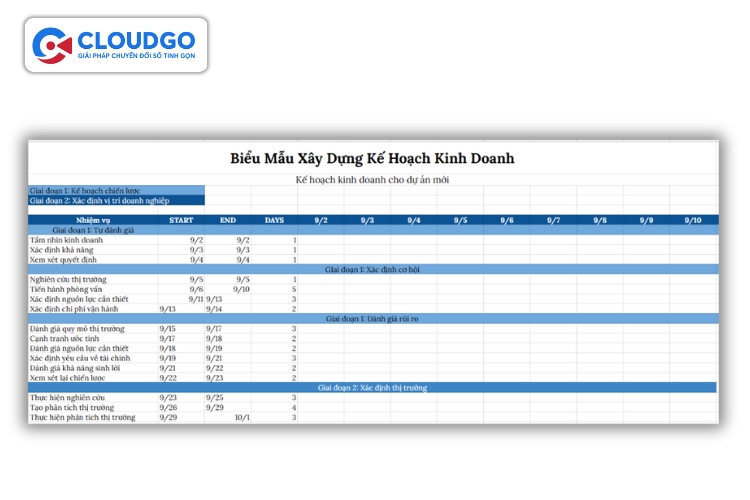Click the 'Giai đoạn 2: Xác định thị trường' section bar
Viewport: 750px width, 500px height.
(372, 387)
